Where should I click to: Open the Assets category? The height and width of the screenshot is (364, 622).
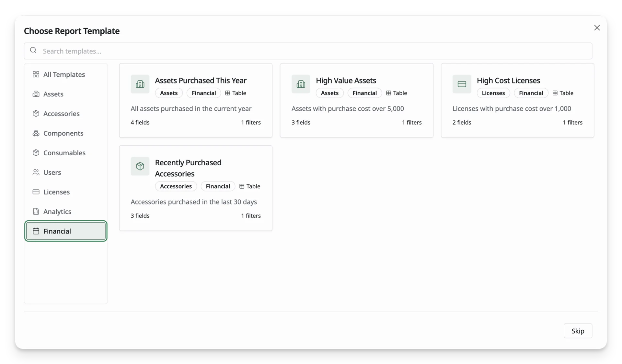66,94
